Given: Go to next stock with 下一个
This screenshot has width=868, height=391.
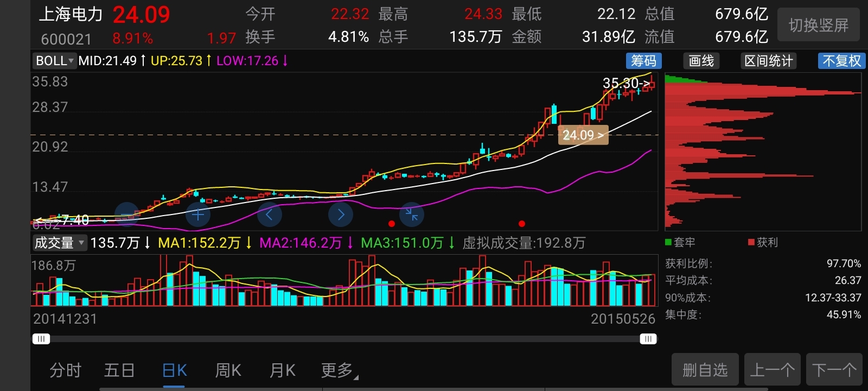Looking at the screenshot, I should click(834, 370).
